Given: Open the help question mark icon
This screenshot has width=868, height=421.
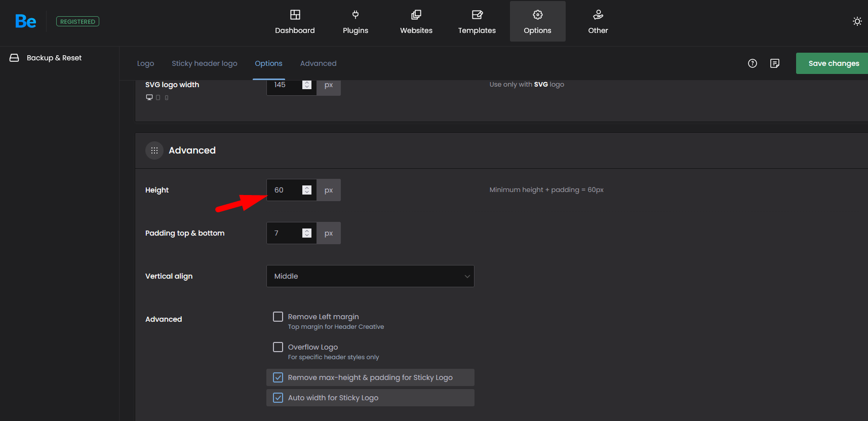Looking at the screenshot, I should [753, 63].
